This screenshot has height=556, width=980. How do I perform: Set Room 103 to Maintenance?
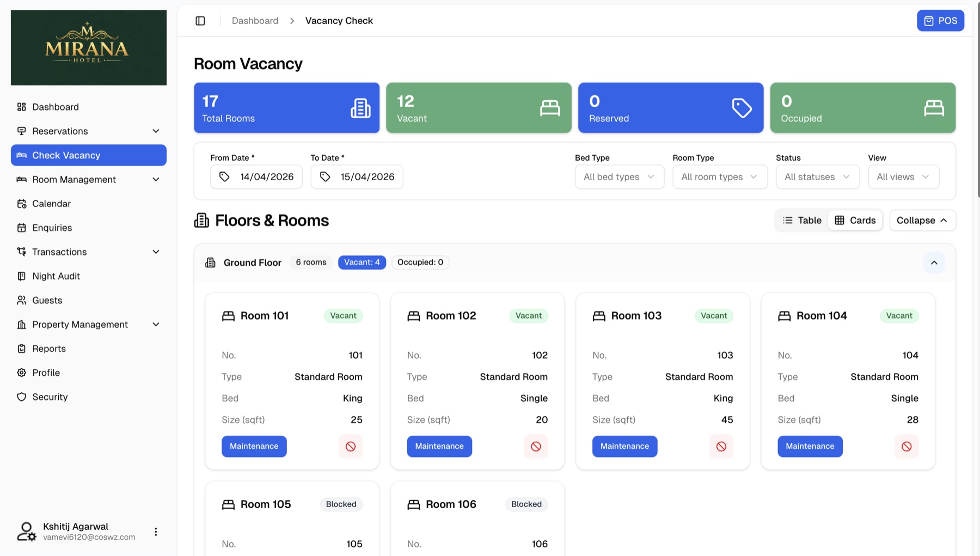624,447
